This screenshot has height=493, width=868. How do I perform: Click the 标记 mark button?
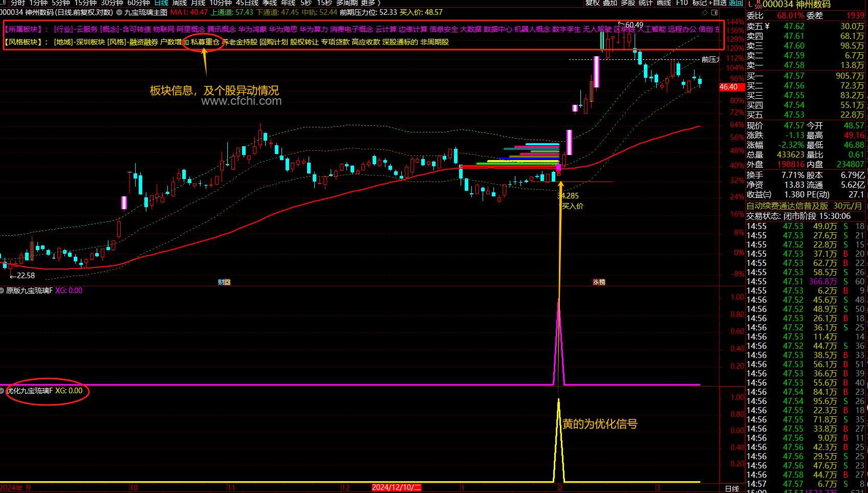[700, 3]
